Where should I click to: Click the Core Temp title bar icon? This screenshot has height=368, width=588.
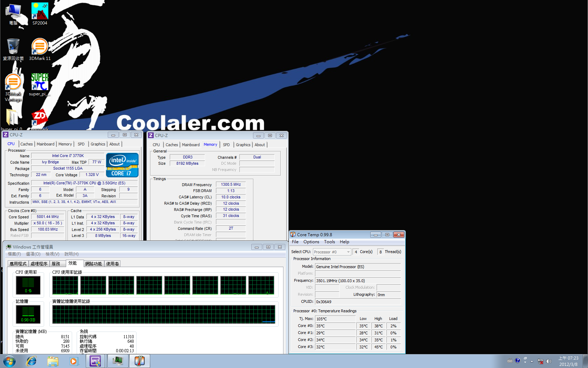pyautogui.click(x=293, y=234)
